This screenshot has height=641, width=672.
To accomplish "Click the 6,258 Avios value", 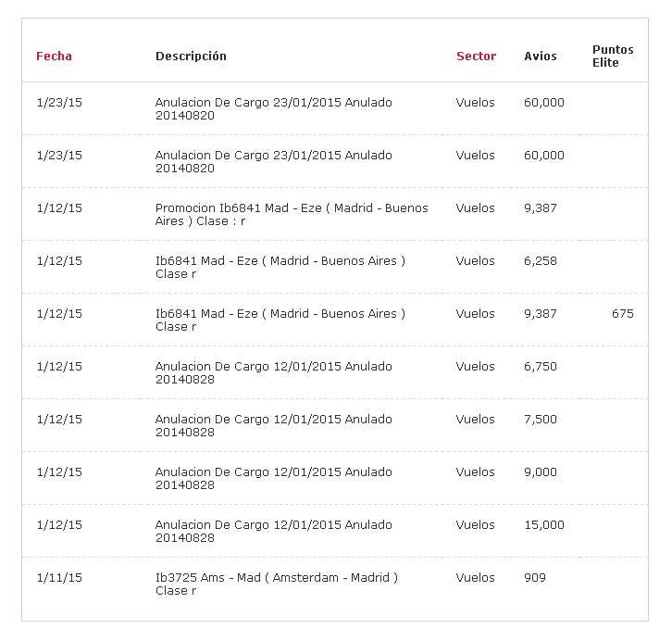I will [541, 260].
